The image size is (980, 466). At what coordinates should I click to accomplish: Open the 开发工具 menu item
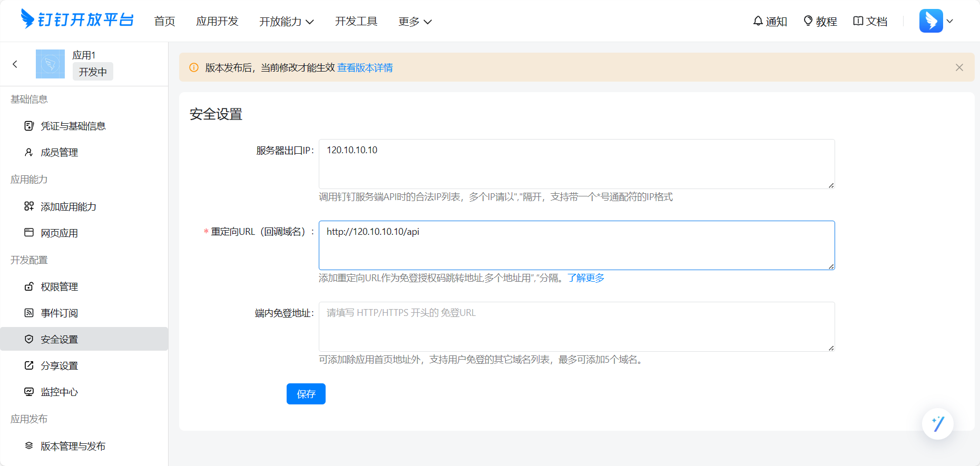(x=356, y=22)
